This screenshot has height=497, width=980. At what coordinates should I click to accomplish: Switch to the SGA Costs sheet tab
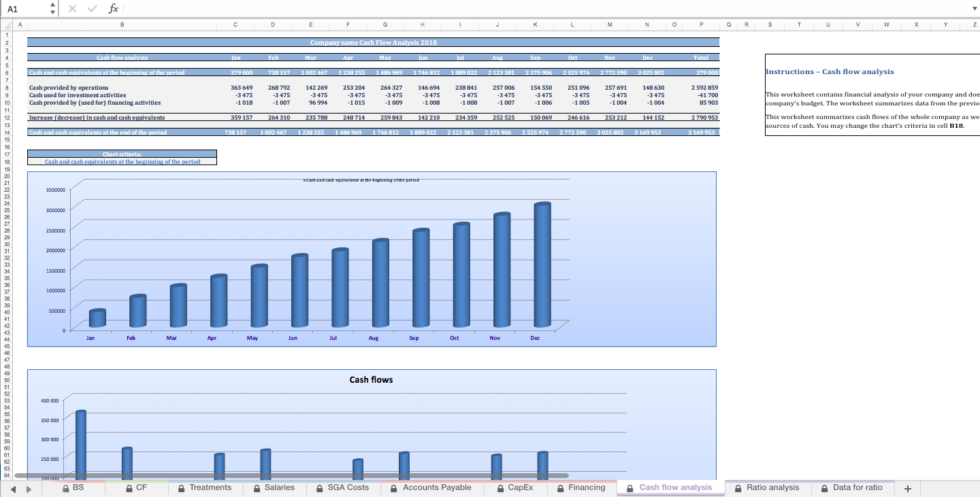[x=343, y=487]
